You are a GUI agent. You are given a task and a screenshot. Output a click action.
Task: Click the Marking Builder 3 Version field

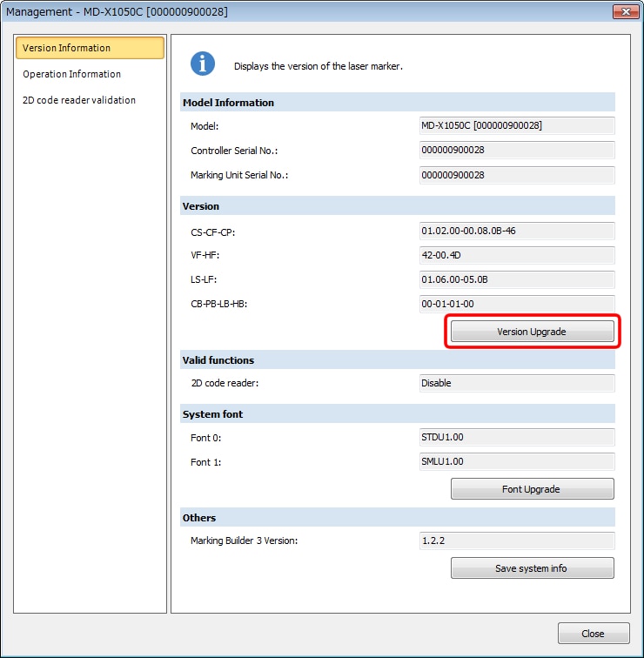point(516,540)
